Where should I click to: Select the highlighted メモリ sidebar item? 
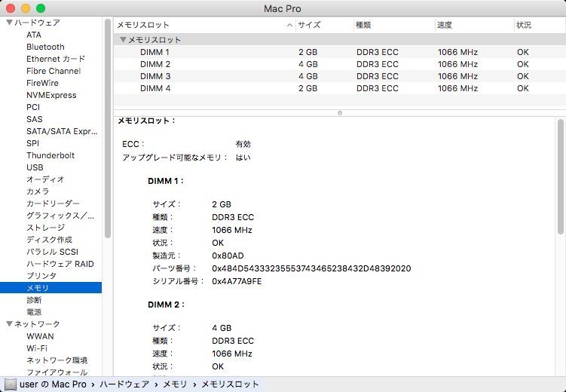click(x=50, y=288)
